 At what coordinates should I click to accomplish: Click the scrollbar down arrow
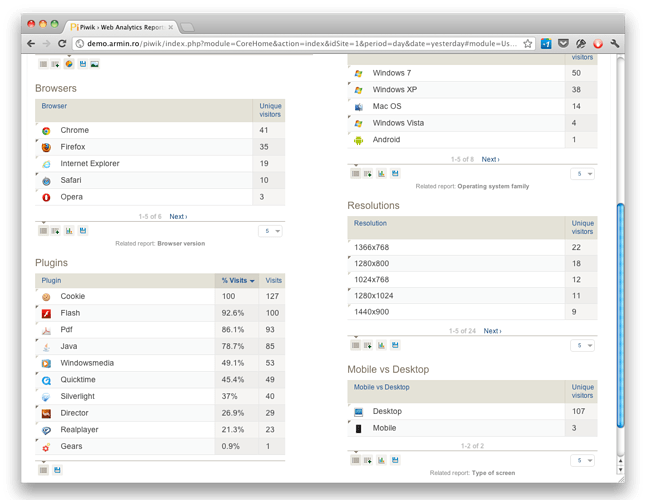point(620,470)
